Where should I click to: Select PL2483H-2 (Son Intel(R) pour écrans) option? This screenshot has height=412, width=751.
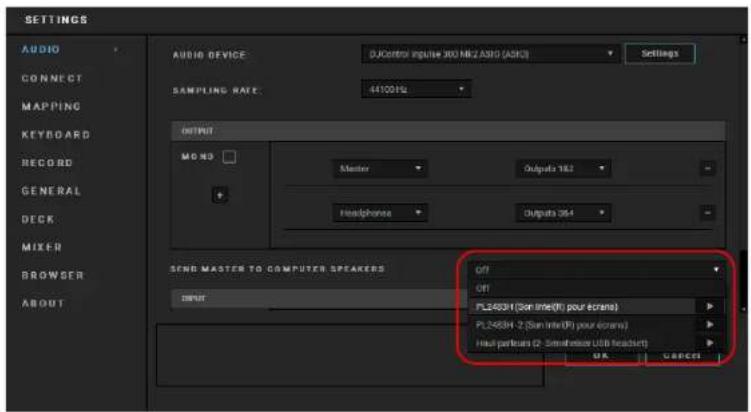pyautogui.click(x=581, y=325)
